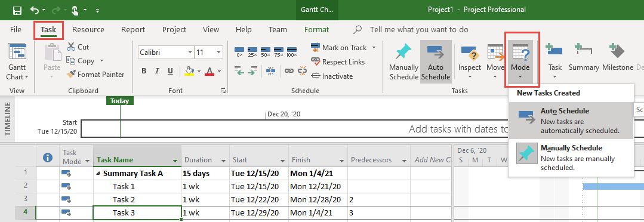Click the Tell me what you want to do box

click(419, 30)
